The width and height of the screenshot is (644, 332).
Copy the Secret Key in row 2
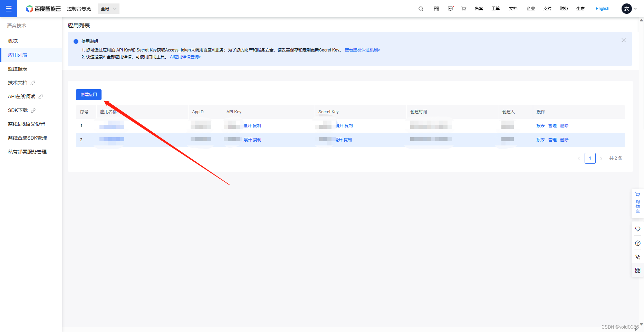click(348, 140)
